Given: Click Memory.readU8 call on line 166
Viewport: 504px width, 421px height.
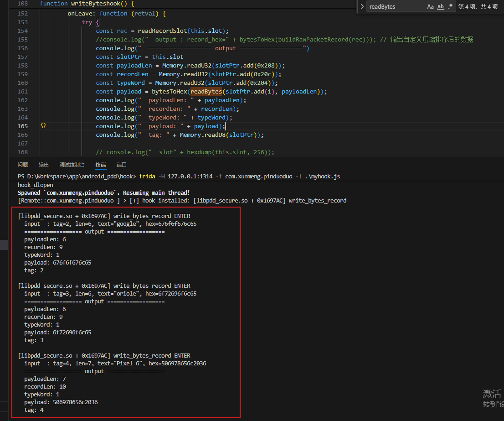Looking at the screenshot, I should tap(202, 135).
